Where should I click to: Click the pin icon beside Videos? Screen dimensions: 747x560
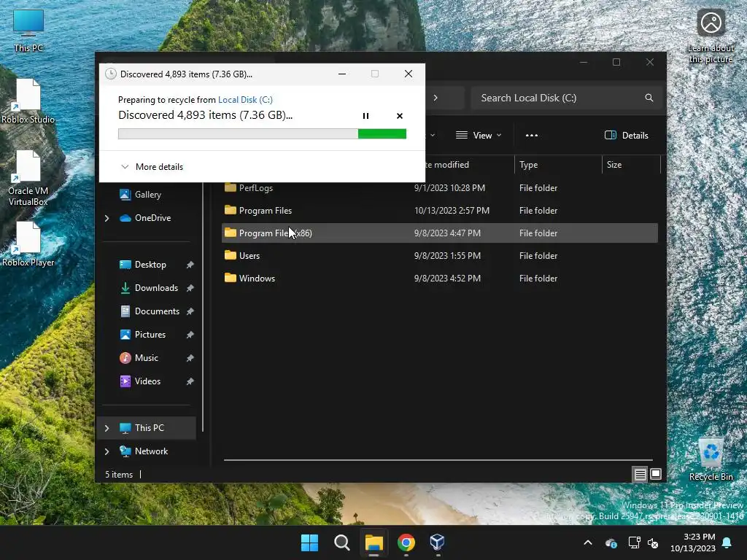point(190,381)
